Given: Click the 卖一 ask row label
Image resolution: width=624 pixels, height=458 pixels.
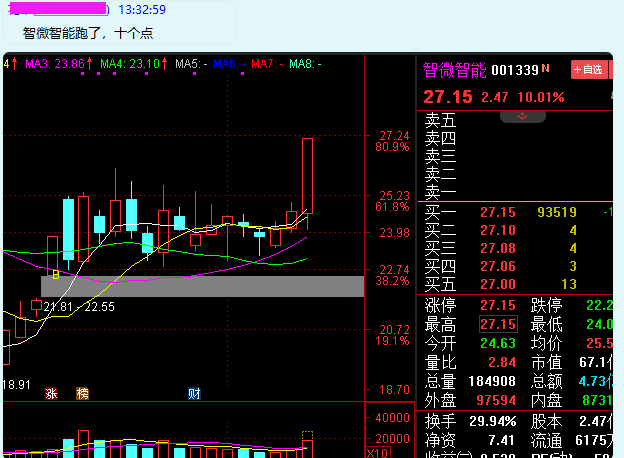Looking at the screenshot, I should [440, 193].
